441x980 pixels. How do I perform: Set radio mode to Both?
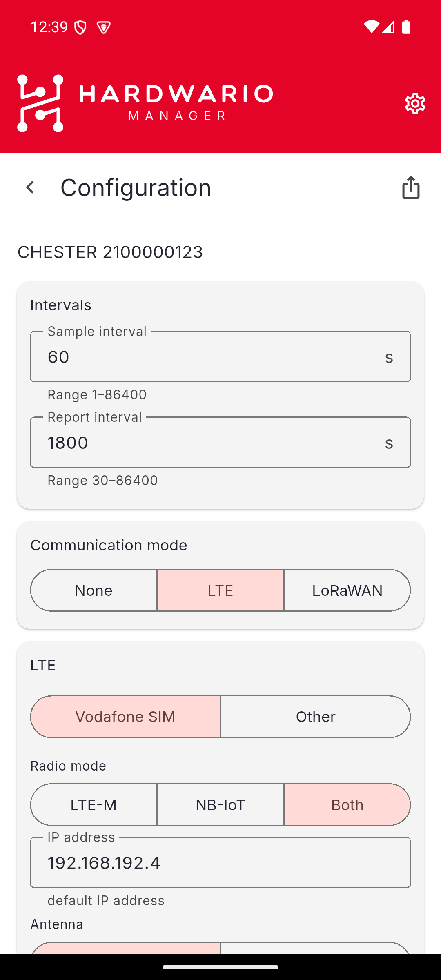[347, 805]
